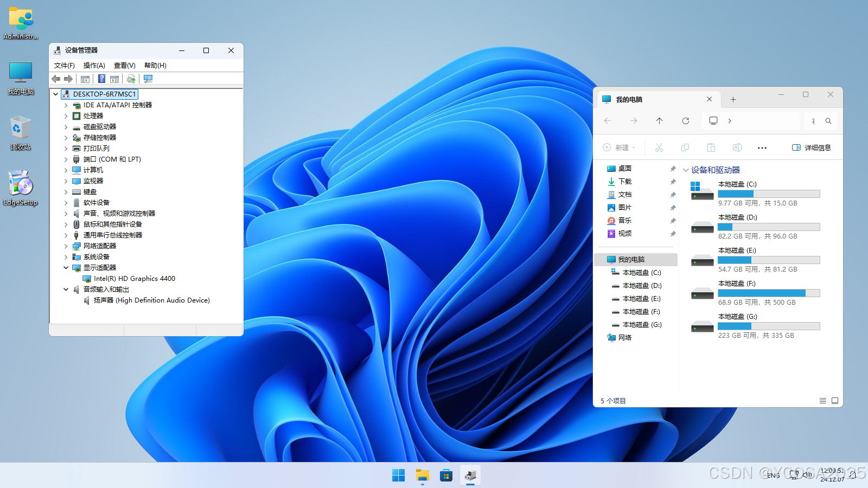Screen dimensions: 868x488
Task: Collapse the 显示适配器 node
Action: tap(66, 268)
